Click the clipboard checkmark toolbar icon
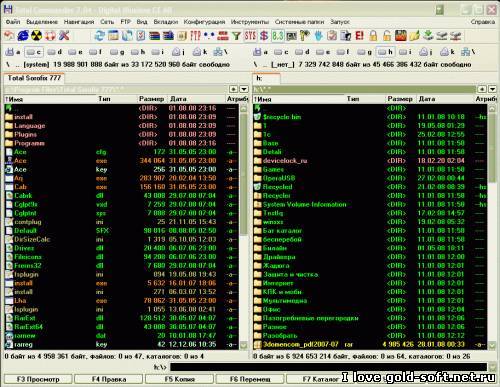This screenshot has width=500, height=387. [332, 35]
